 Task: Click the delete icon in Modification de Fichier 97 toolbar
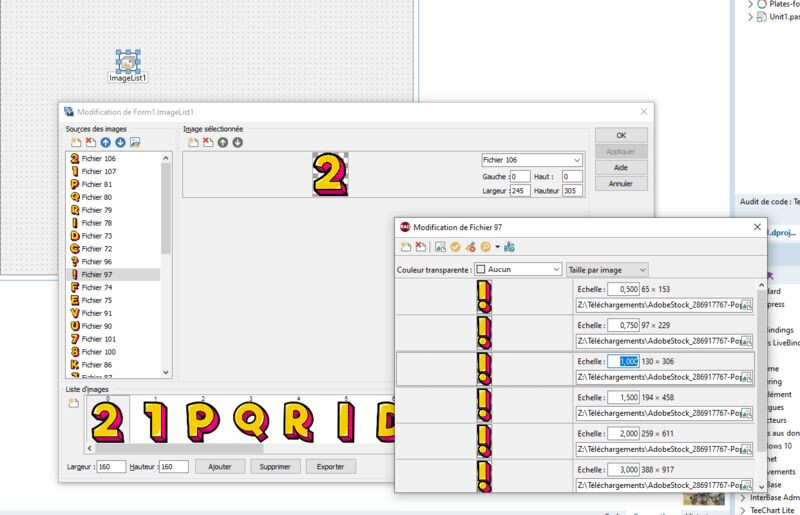tap(421, 247)
